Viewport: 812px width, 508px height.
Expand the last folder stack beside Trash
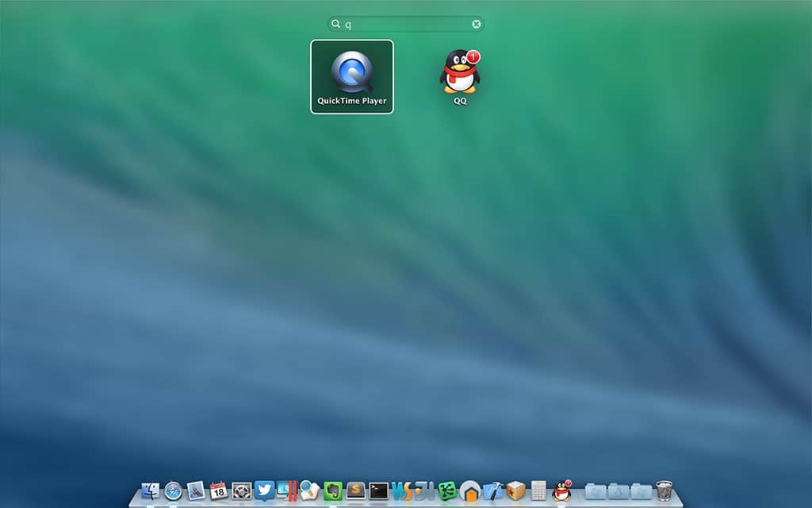641,491
